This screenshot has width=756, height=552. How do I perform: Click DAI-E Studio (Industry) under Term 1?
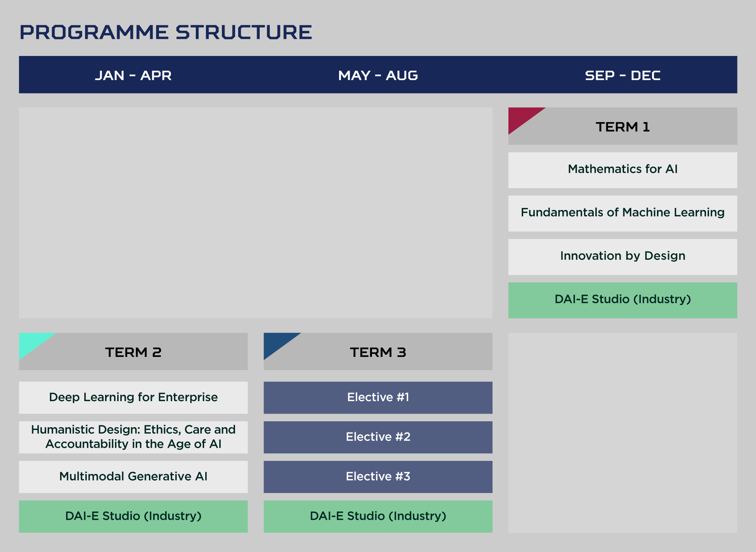623,300
